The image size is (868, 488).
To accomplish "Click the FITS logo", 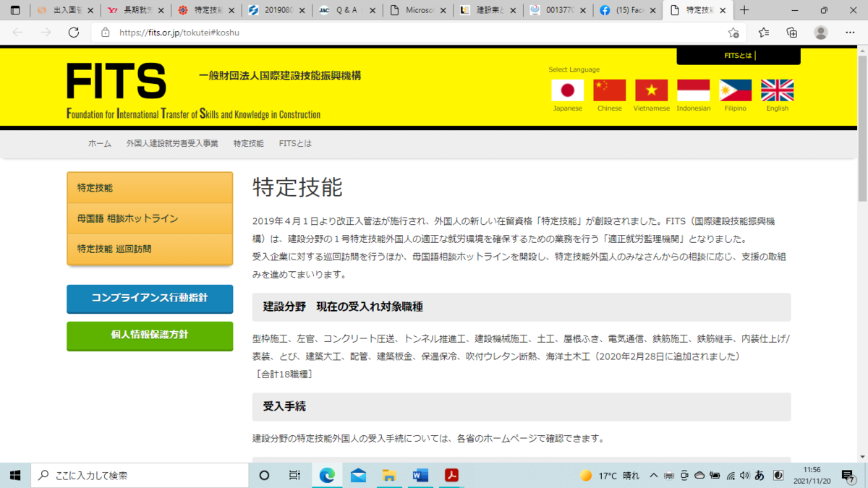I will (x=116, y=81).
